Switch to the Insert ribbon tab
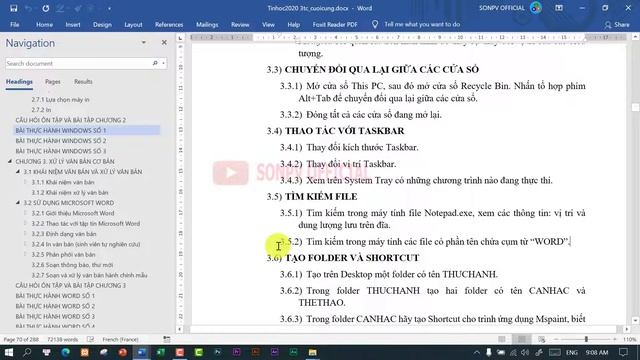 click(x=73, y=24)
